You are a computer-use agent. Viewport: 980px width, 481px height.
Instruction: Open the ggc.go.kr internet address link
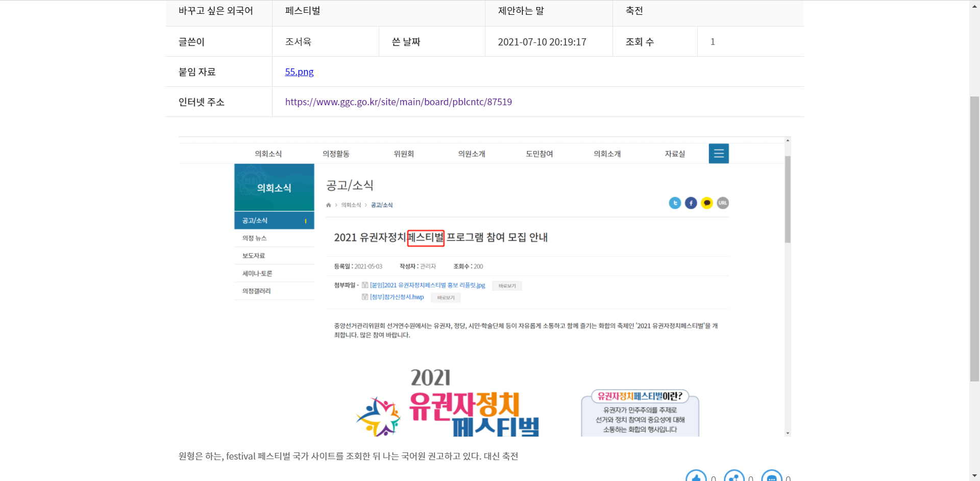(x=398, y=102)
